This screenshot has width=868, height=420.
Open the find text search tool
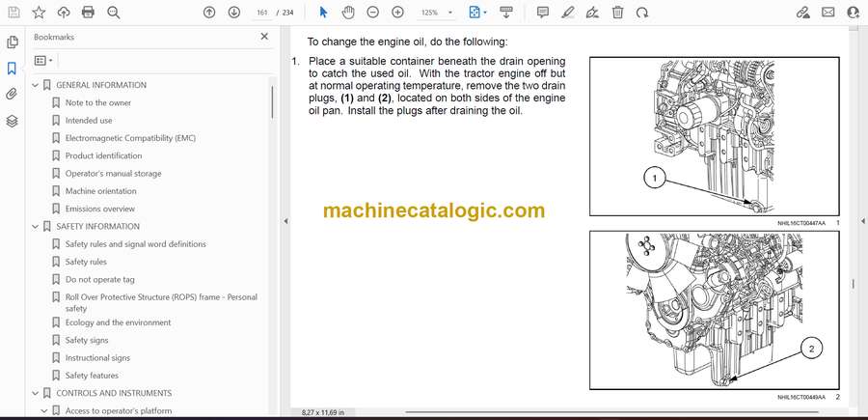[x=114, y=13]
